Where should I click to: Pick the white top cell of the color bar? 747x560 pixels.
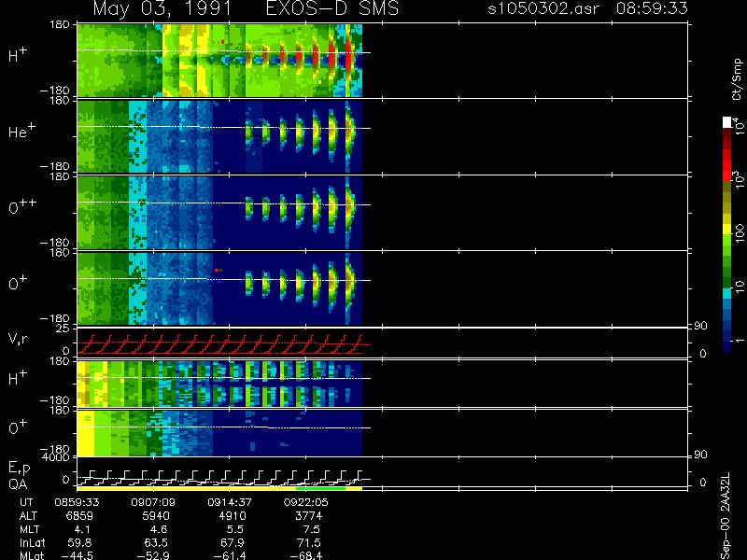pos(726,122)
